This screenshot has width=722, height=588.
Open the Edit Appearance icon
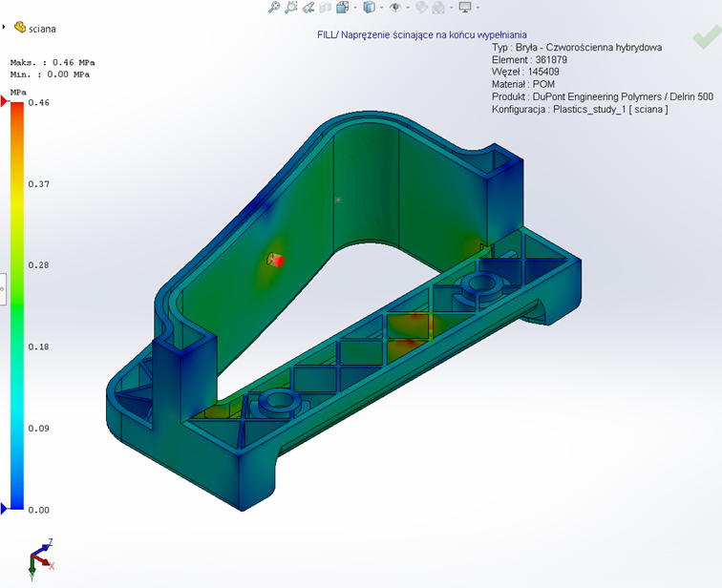[x=421, y=8]
